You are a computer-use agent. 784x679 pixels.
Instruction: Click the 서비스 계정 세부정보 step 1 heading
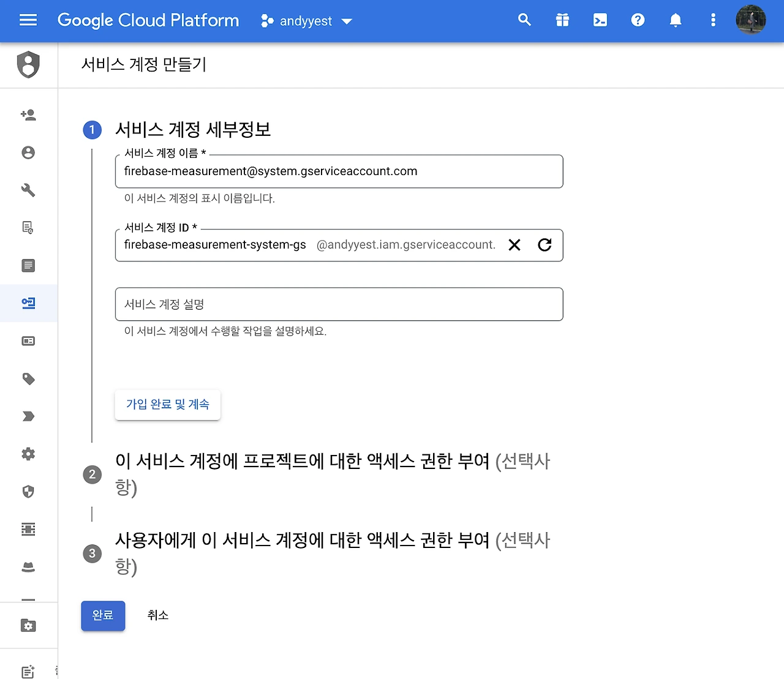point(193,130)
